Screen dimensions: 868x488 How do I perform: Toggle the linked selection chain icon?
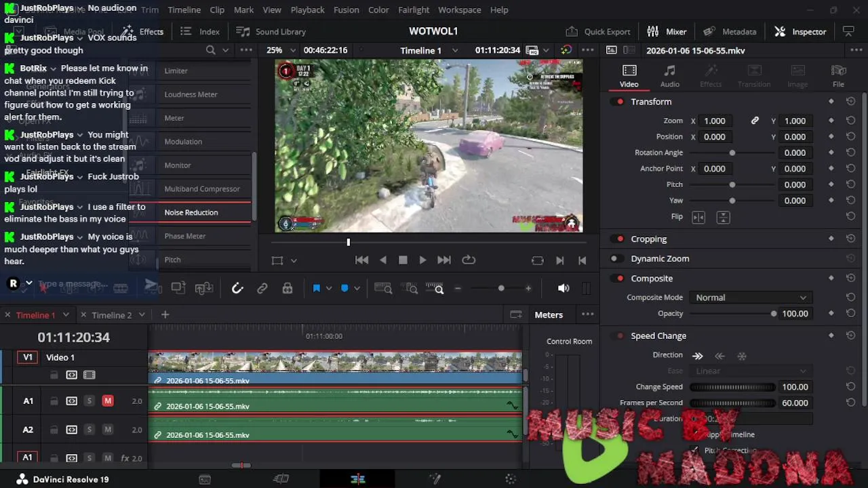262,288
